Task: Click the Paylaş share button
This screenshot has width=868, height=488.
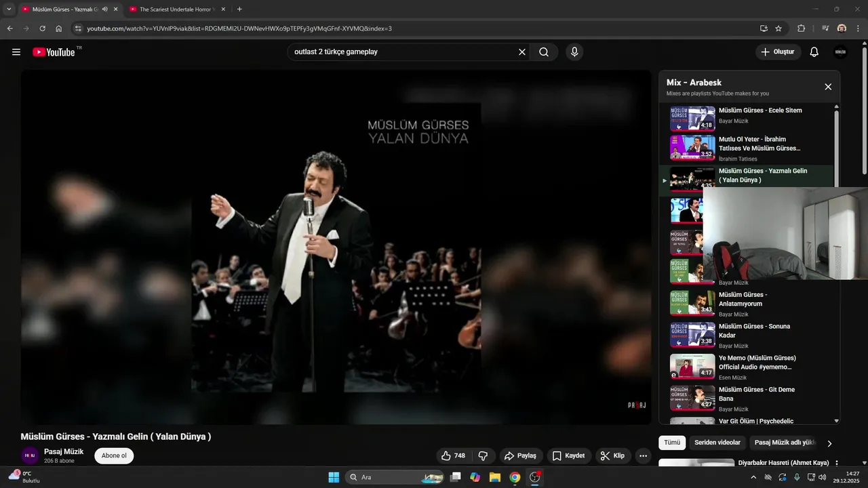Action: coord(520,455)
